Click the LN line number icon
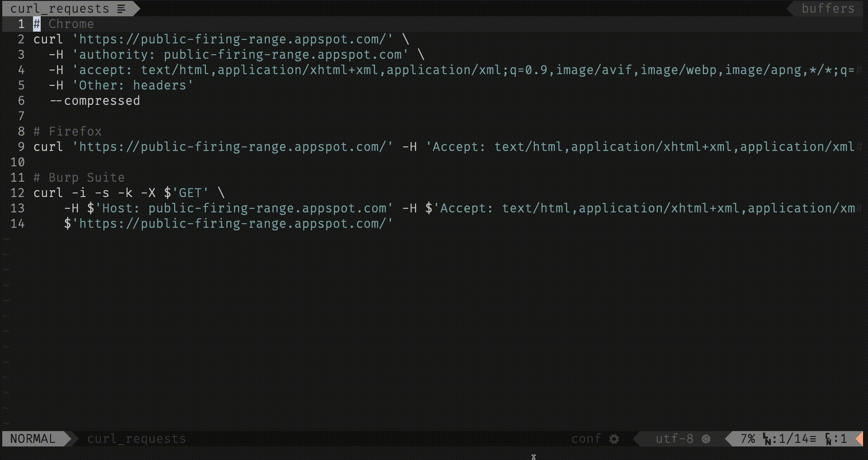 767,439
